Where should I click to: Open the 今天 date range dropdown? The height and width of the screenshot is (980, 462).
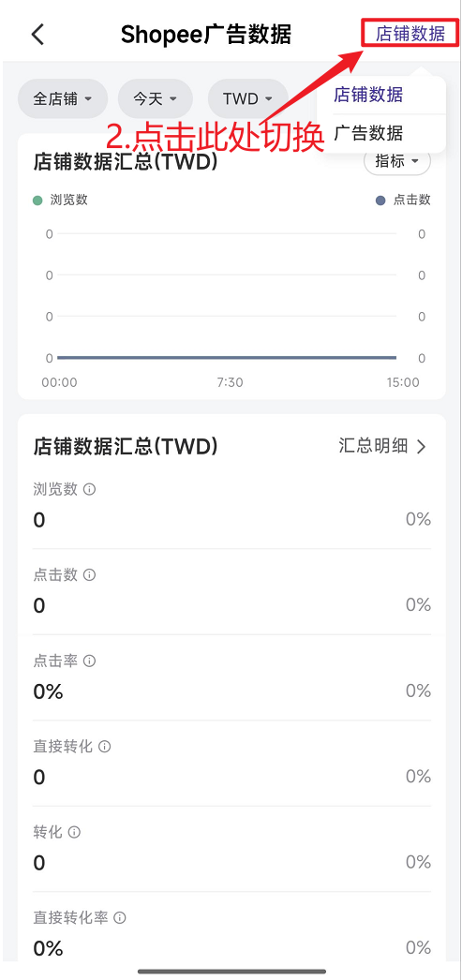pyautogui.click(x=155, y=98)
